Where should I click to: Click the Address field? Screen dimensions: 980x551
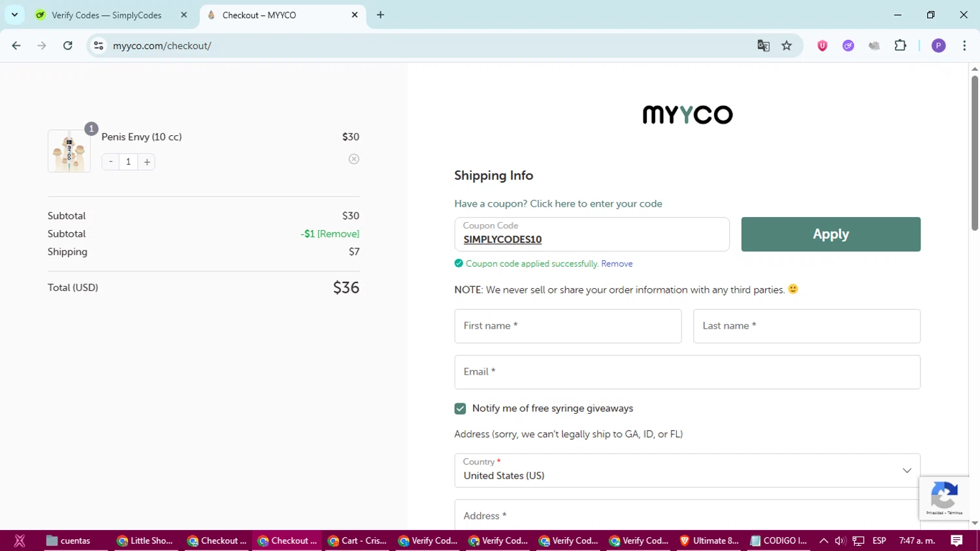pos(687,515)
